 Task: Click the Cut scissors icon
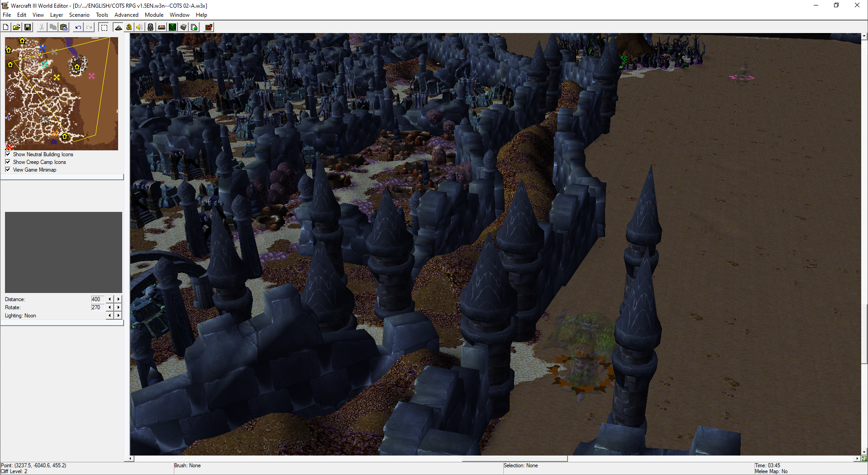coord(42,27)
